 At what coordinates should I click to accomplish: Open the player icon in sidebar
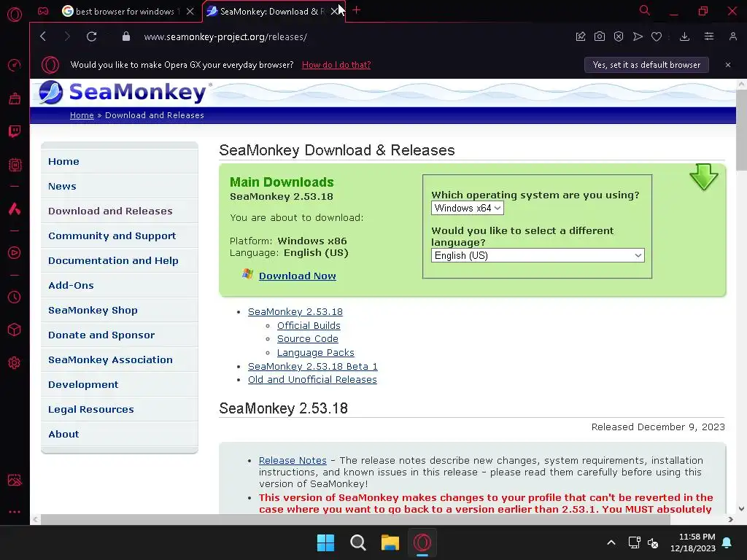click(x=15, y=252)
